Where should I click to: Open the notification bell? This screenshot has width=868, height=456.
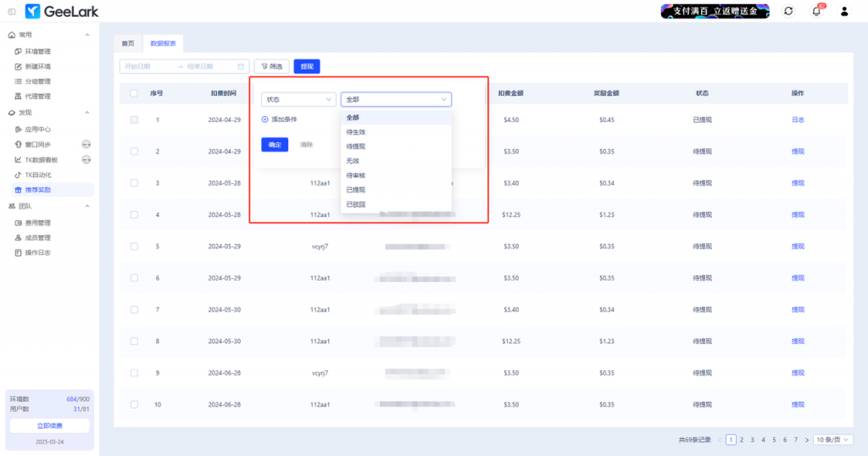(816, 11)
